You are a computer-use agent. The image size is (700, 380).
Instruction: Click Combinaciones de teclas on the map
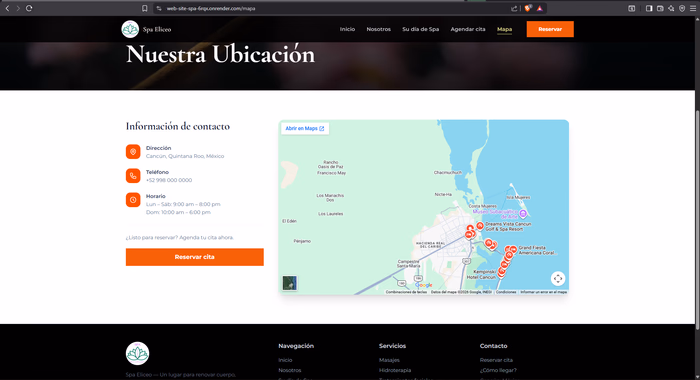(406, 292)
